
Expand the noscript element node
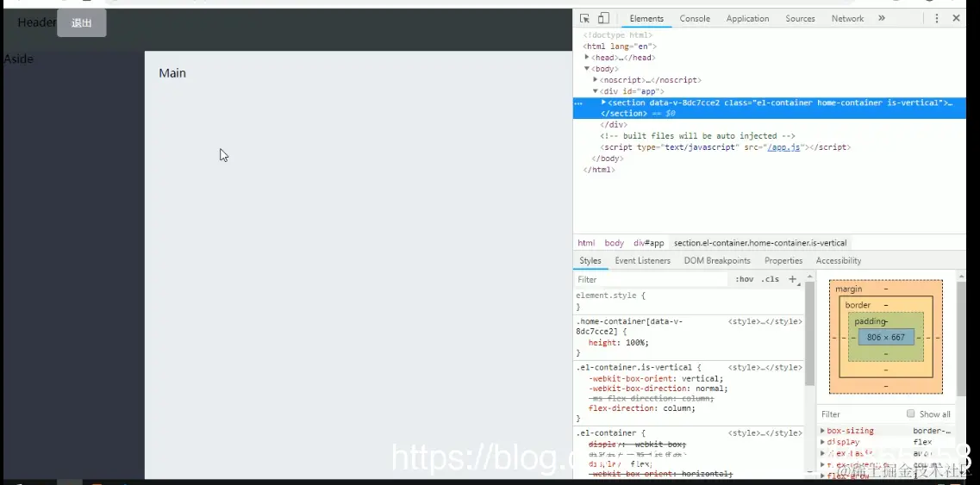pos(596,80)
